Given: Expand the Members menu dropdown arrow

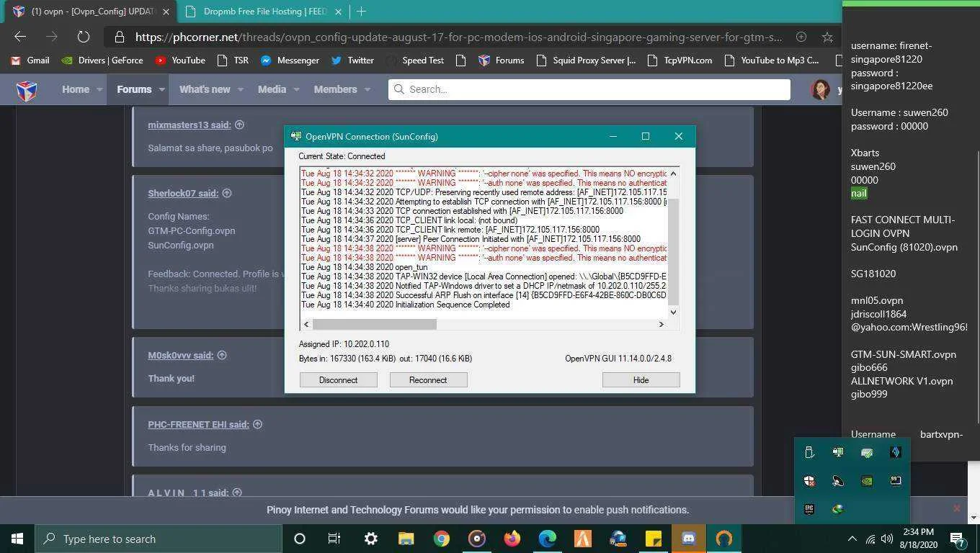Looking at the screenshot, I should tap(367, 90).
